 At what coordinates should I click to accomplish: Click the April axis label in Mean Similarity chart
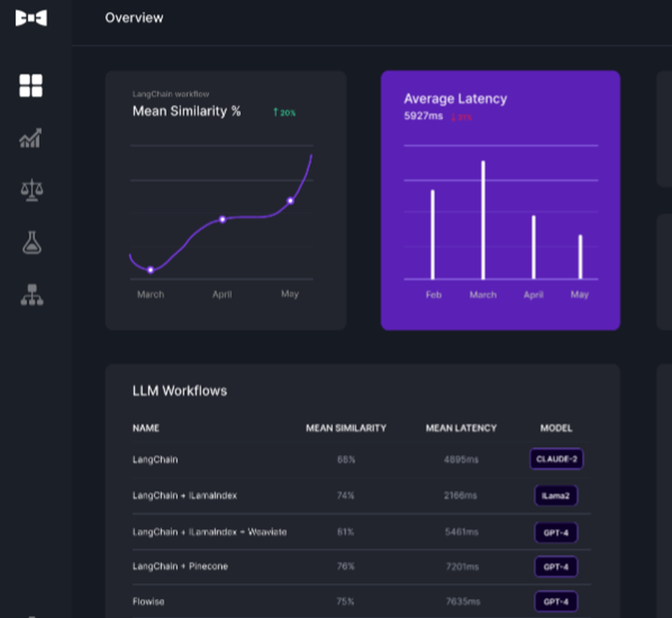click(222, 294)
